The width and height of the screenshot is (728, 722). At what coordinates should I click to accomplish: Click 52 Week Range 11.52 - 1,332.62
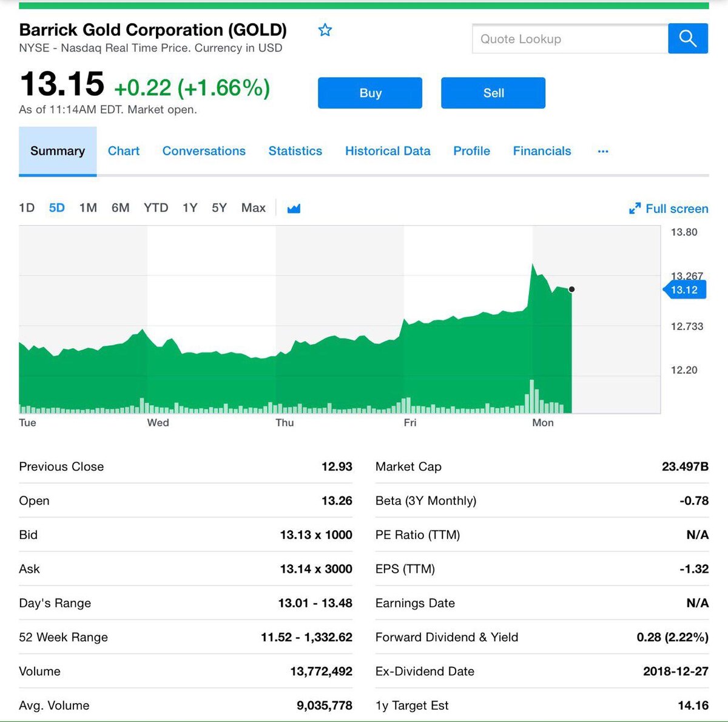click(x=306, y=637)
